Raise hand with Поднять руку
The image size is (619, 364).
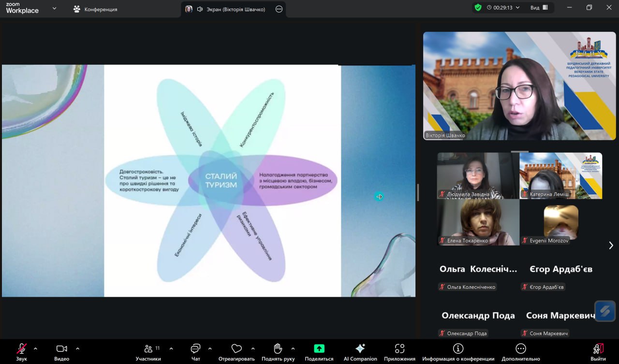278,349
